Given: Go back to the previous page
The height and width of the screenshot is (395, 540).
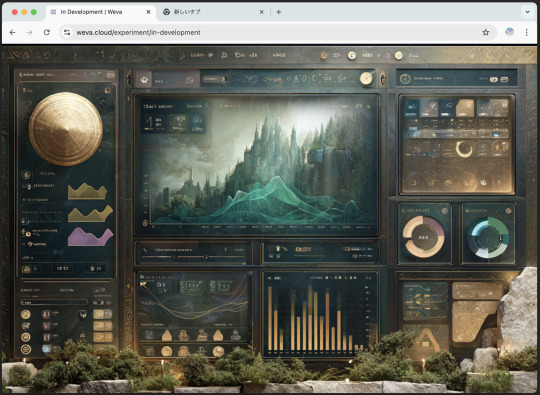Looking at the screenshot, I should tap(13, 32).
